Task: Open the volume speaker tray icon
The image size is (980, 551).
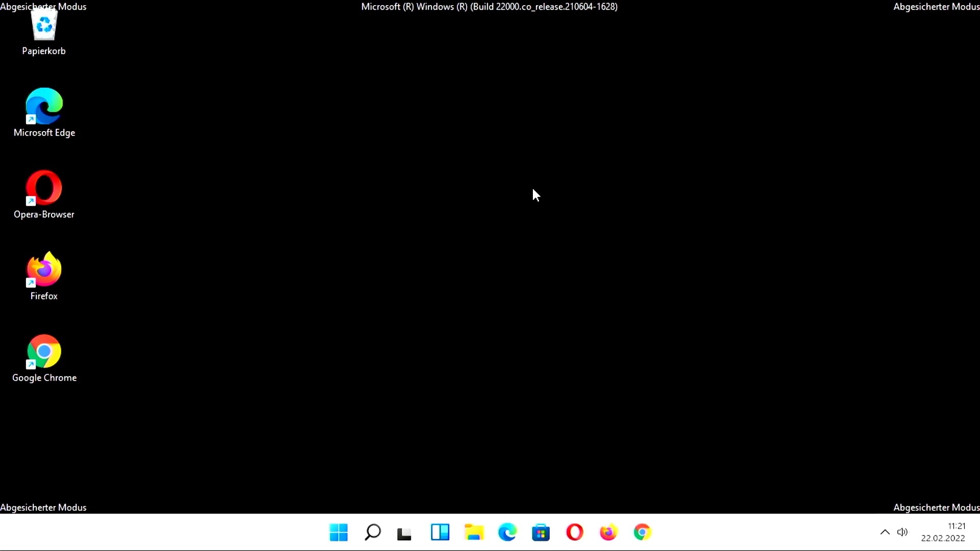Action: pos(902,532)
